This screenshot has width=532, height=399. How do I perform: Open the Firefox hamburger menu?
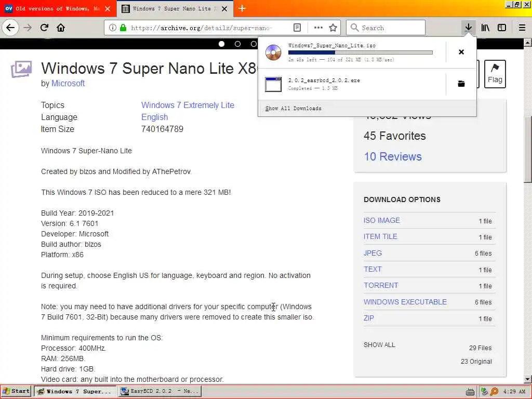(x=522, y=28)
